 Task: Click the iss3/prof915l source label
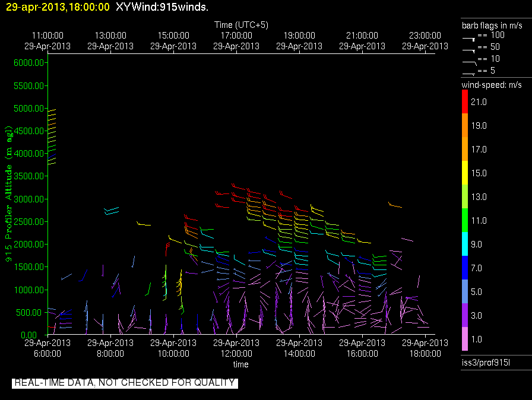click(x=486, y=363)
